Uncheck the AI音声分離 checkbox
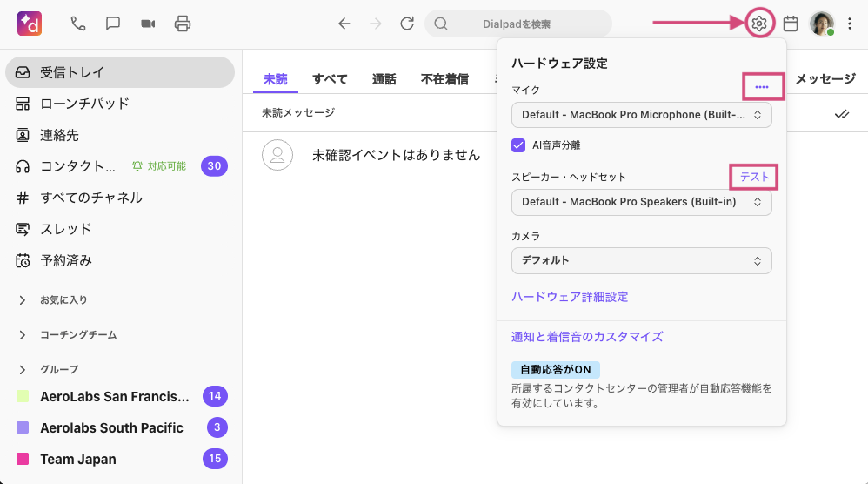This screenshot has width=868, height=484. pyautogui.click(x=518, y=145)
